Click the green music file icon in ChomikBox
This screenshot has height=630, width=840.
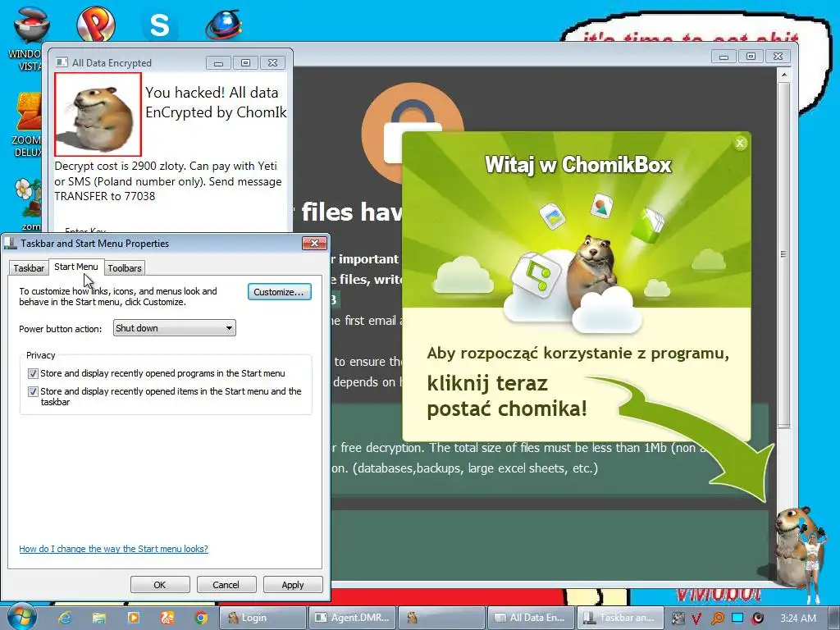[x=536, y=276]
